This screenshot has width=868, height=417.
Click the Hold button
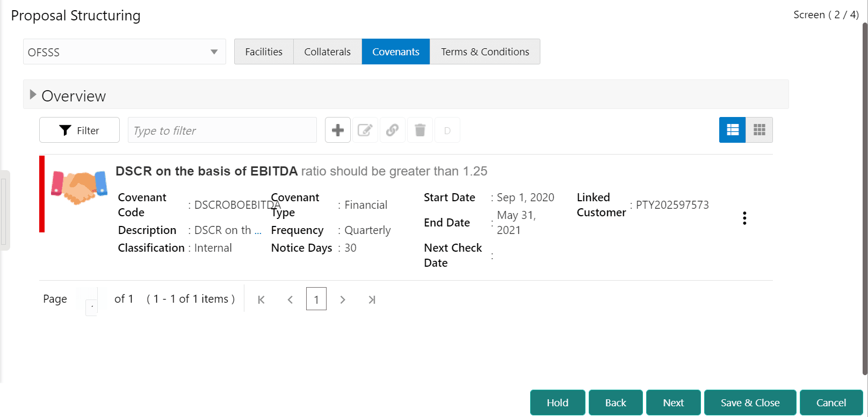(558, 403)
